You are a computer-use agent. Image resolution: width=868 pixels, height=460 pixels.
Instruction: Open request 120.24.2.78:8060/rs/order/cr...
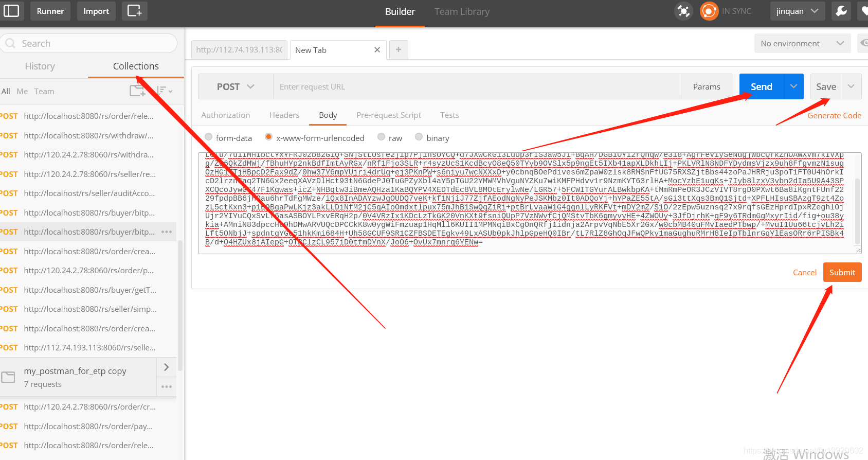pos(88,407)
